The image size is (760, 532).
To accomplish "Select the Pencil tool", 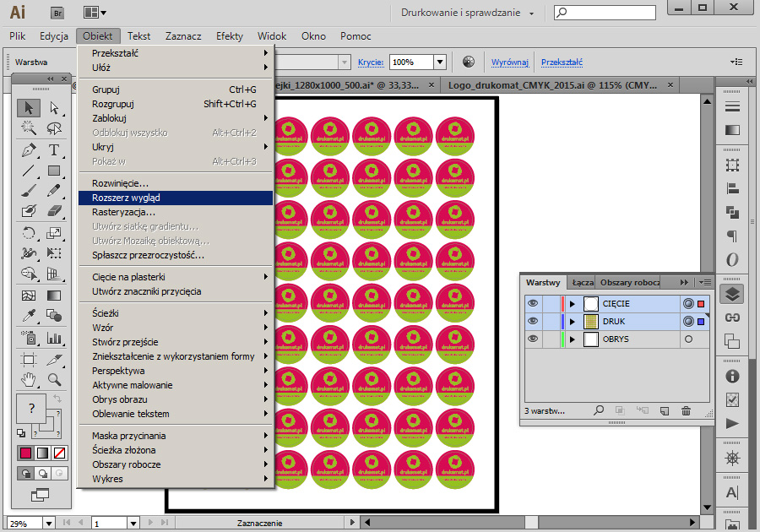I will [x=54, y=191].
